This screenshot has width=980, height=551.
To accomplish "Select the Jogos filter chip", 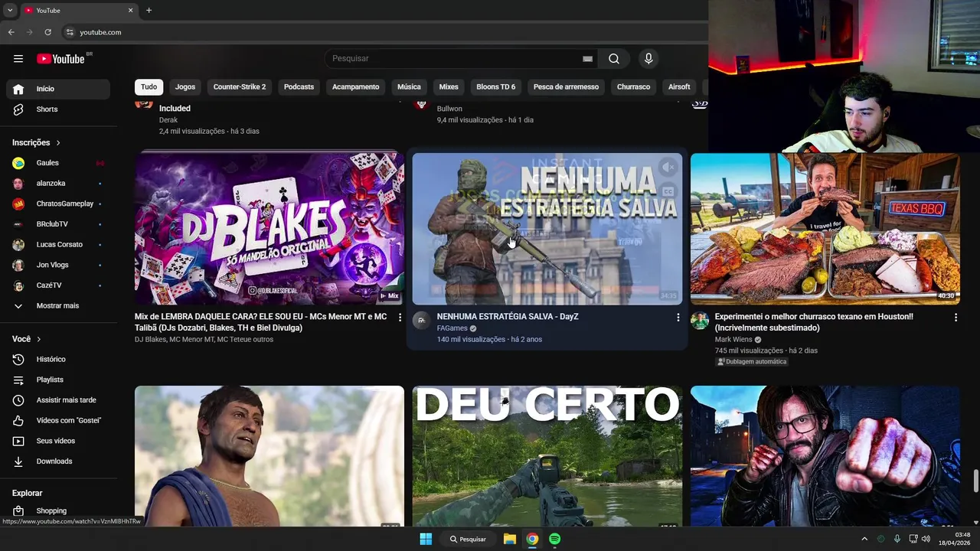I will tap(185, 87).
